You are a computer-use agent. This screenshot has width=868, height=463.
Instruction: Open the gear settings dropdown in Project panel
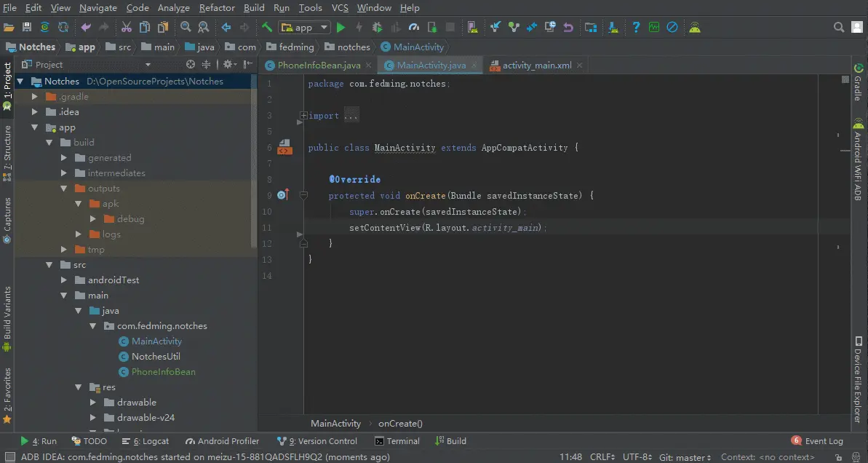coord(230,64)
